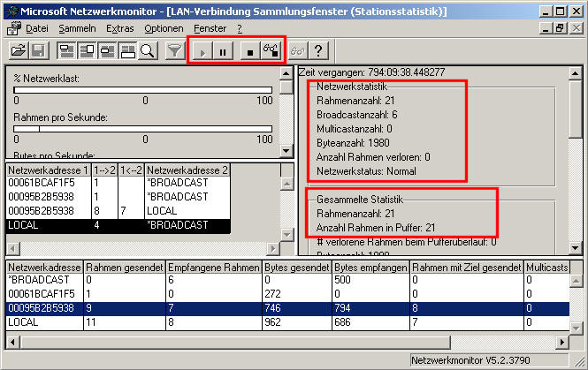Screen dimensions: 588x370
Task: Click the Netzwerkadresse 2 column header
Action: pos(187,170)
